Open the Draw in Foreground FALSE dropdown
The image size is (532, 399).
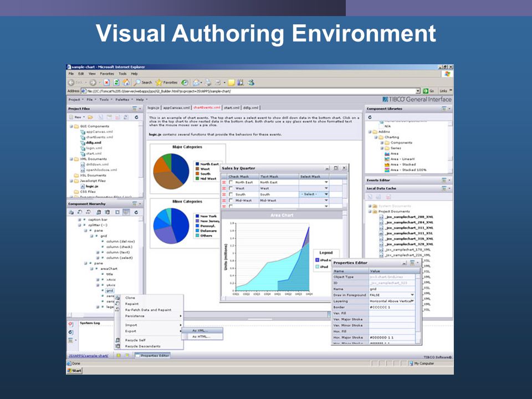(412, 295)
